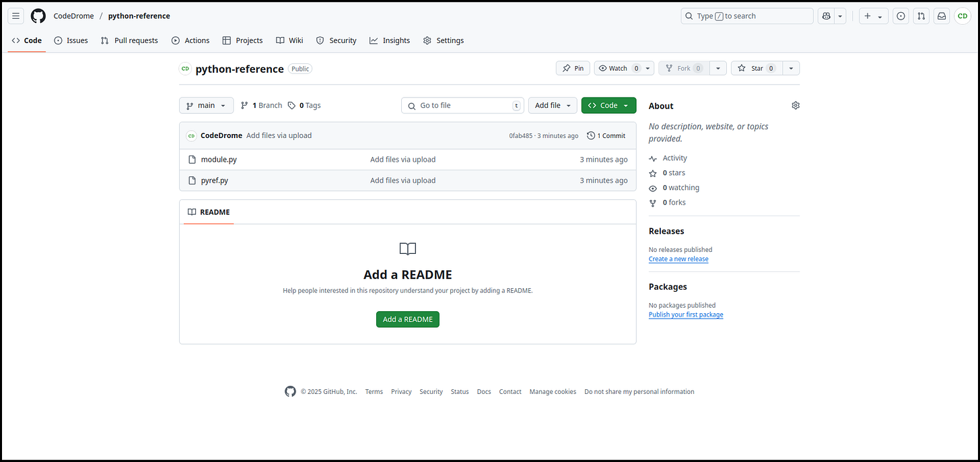The image size is (980, 462).
Task: Click Create a new release link
Action: (678, 259)
